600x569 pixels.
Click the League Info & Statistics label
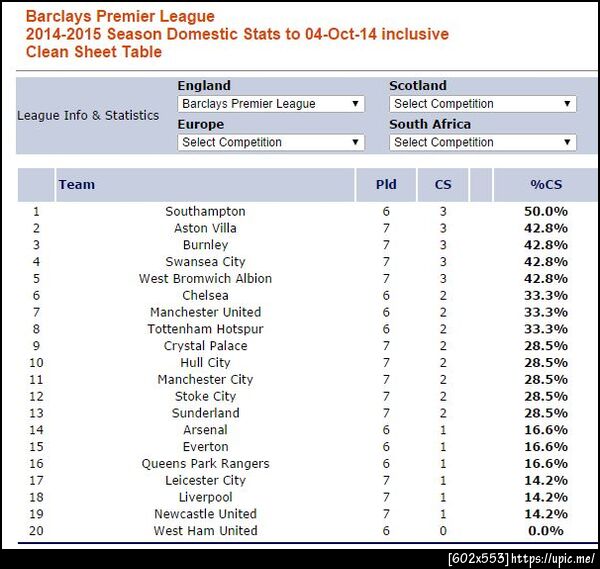(x=88, y=115)
